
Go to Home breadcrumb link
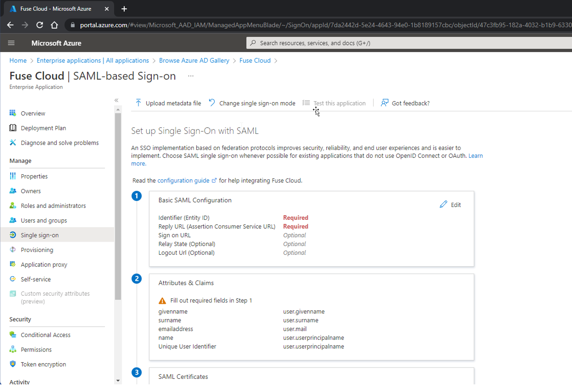click(18, 61)
